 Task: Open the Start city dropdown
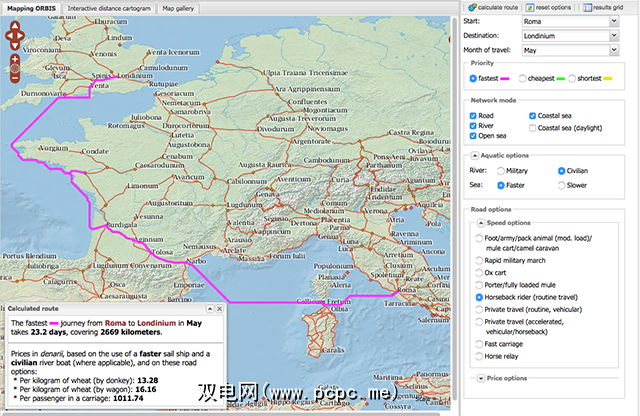[x=613, y=20]
